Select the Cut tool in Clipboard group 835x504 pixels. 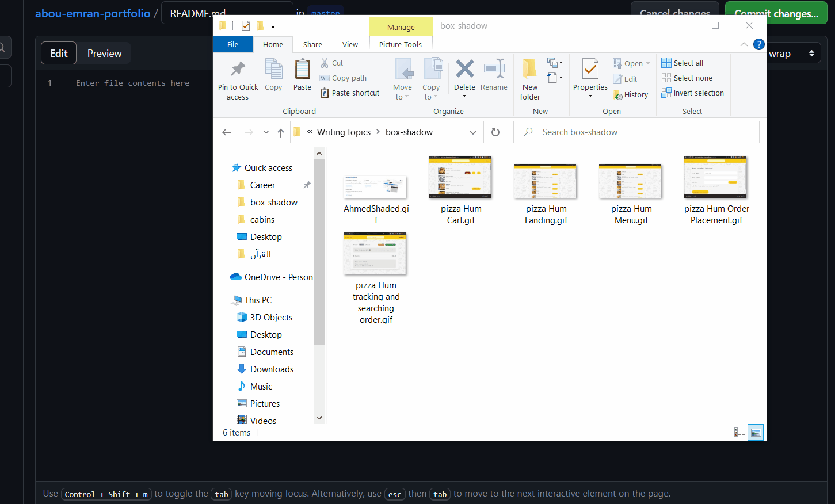click(332, 62)
